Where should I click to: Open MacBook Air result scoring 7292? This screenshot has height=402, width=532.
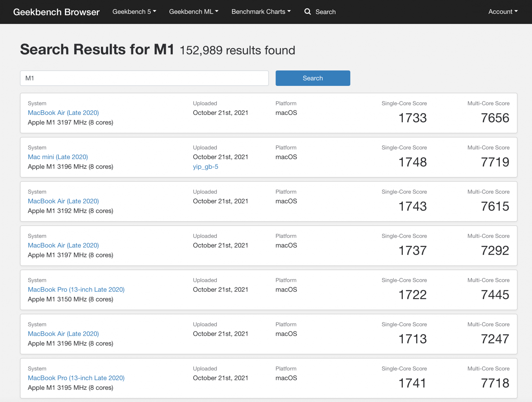(63, 245)
